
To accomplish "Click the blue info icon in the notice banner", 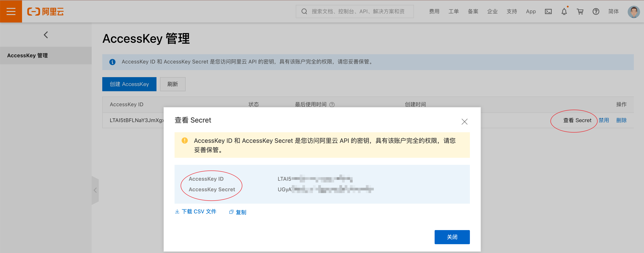I will coord(112,62).
